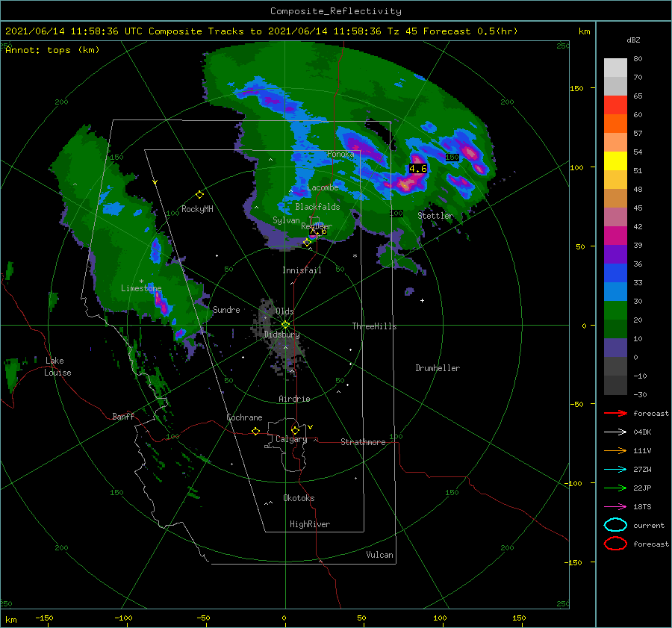Click the 'Annot: tops (km)' annotation label
672x628 pixels.
tap(52, 50)
